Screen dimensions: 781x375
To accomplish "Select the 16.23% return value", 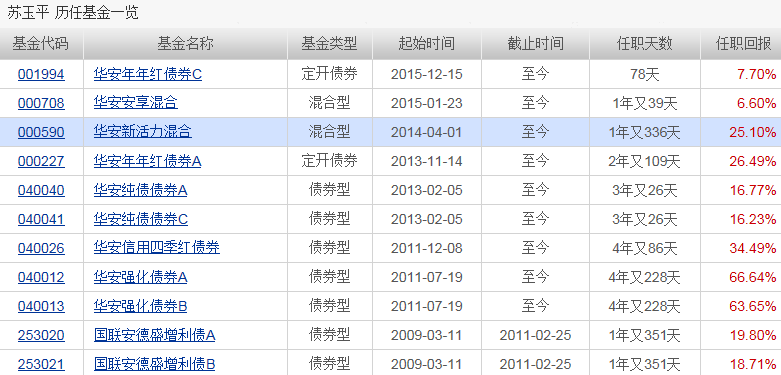I will pyautogui.click(x=753, y=219).
